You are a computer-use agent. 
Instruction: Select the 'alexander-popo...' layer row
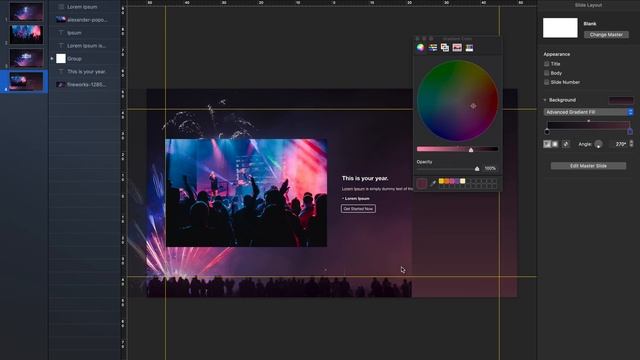point(84,20)
